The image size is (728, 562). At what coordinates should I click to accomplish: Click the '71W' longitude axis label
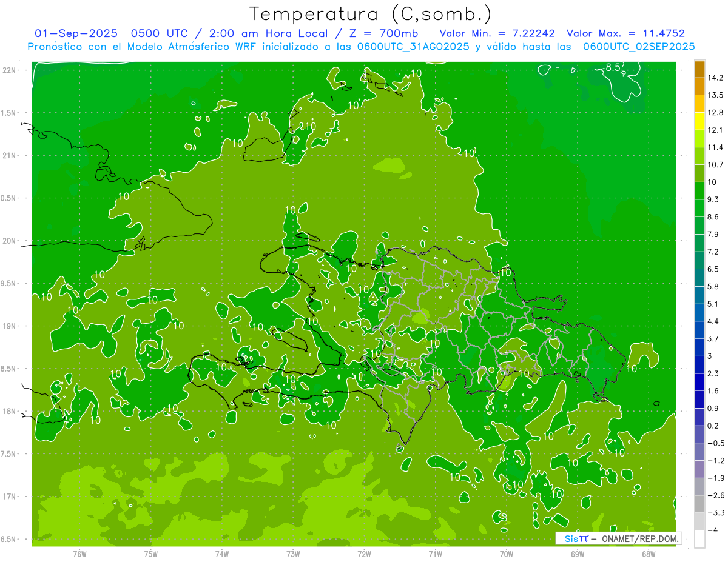tap(435, 553)
